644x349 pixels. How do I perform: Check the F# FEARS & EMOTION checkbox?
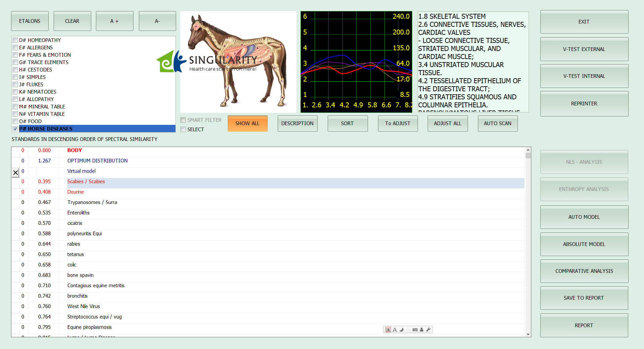click(15, 55)
